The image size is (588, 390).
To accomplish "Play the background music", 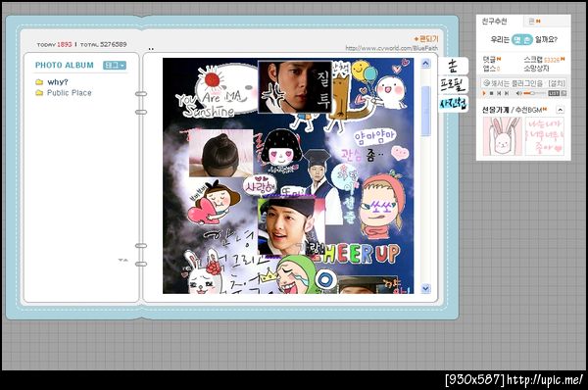I will pyautogui.click(x=484, y=93).
